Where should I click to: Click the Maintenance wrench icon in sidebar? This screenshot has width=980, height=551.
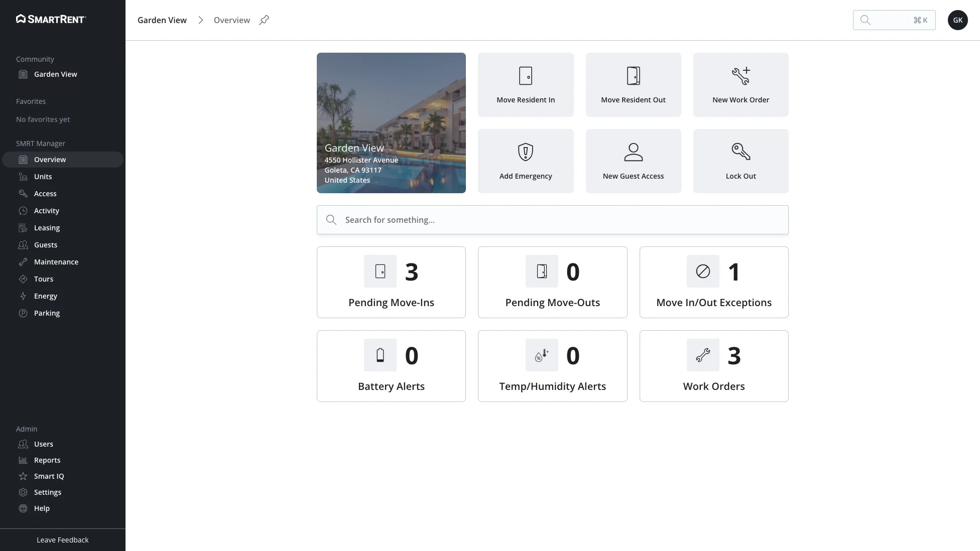pos(23,262)
